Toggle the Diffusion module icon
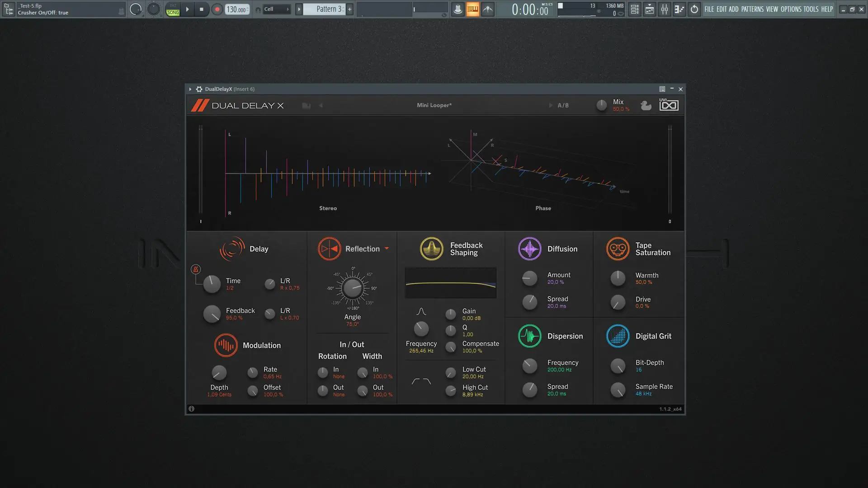This screenshot has width=868, height=488. 529,249
